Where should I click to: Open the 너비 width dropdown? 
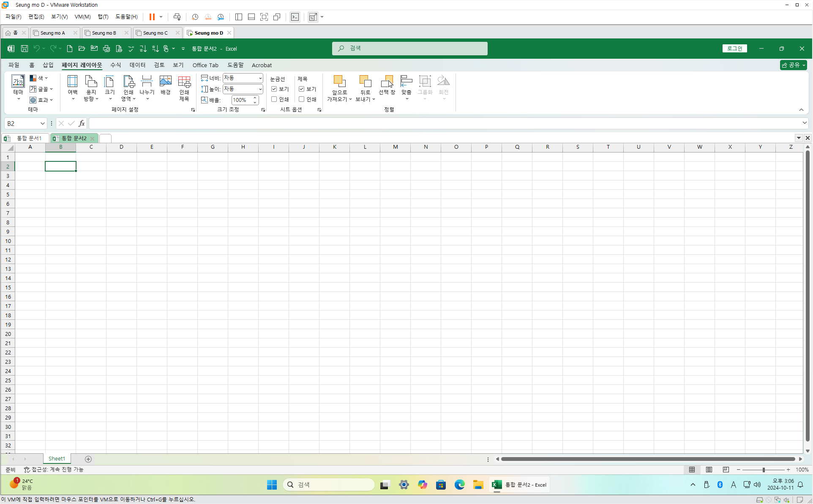260,78
